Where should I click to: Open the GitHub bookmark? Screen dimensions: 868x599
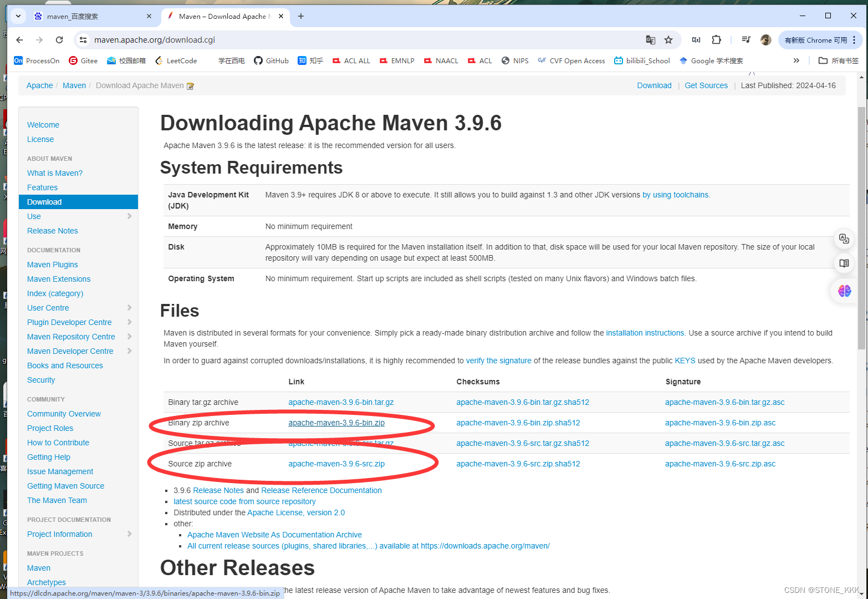coord(271,60)
